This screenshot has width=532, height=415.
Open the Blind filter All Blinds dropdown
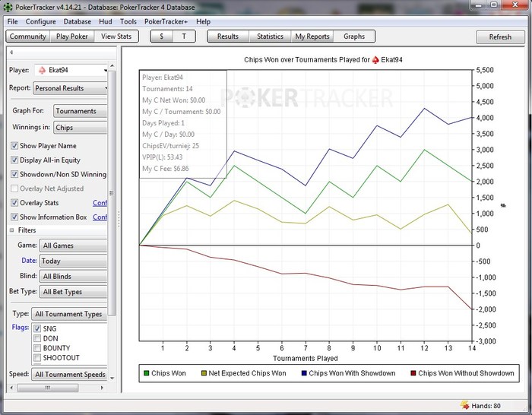click(73, 276)
